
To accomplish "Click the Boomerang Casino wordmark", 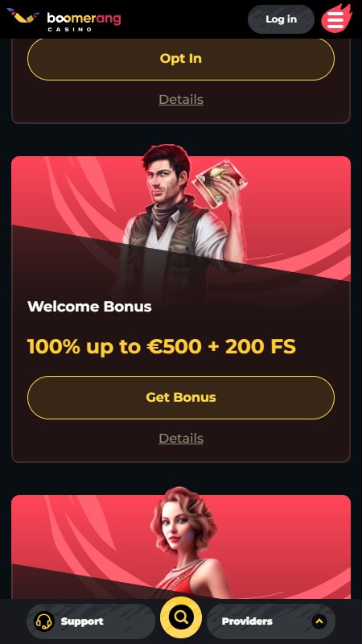I will 84,22.
